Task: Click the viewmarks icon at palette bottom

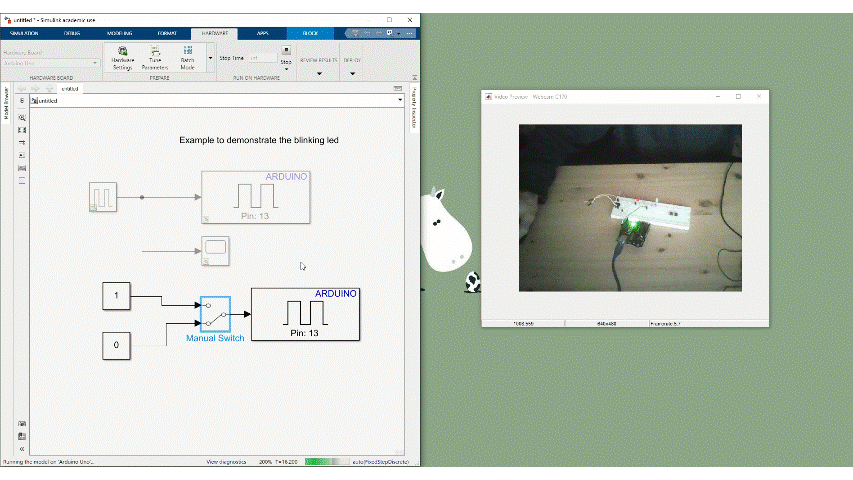Action: click(22, 436)
